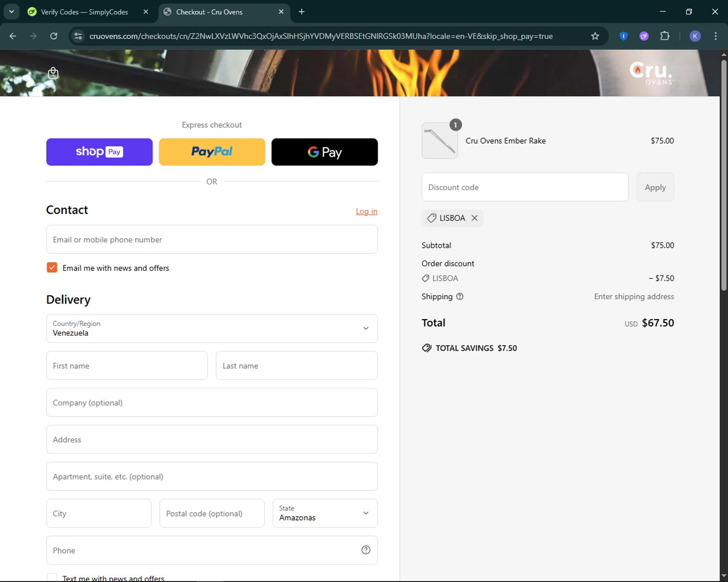This screenshot has width=728, height=582.
Task: Click the City field
Action: pos(99,513)
